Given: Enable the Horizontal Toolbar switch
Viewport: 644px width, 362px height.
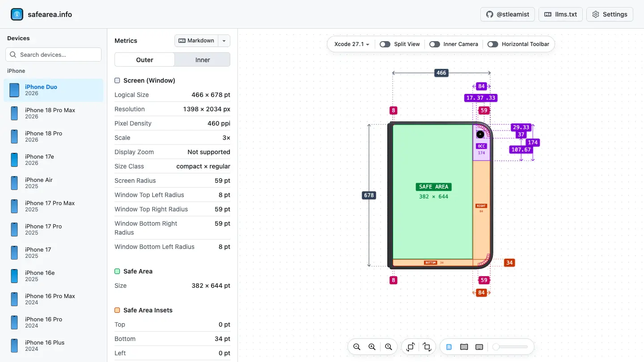Looking at the screenshot, I should pos(493,44).
